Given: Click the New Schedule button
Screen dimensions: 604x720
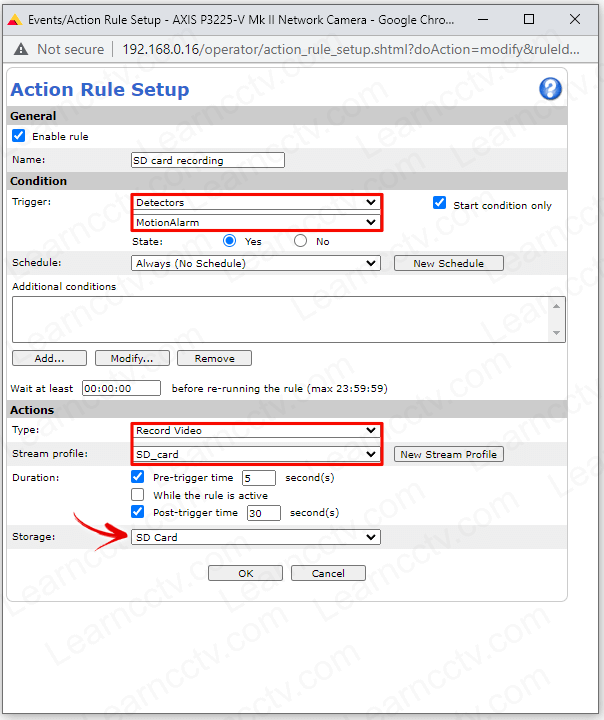Looking at the screenshot, I should [448, 264].
